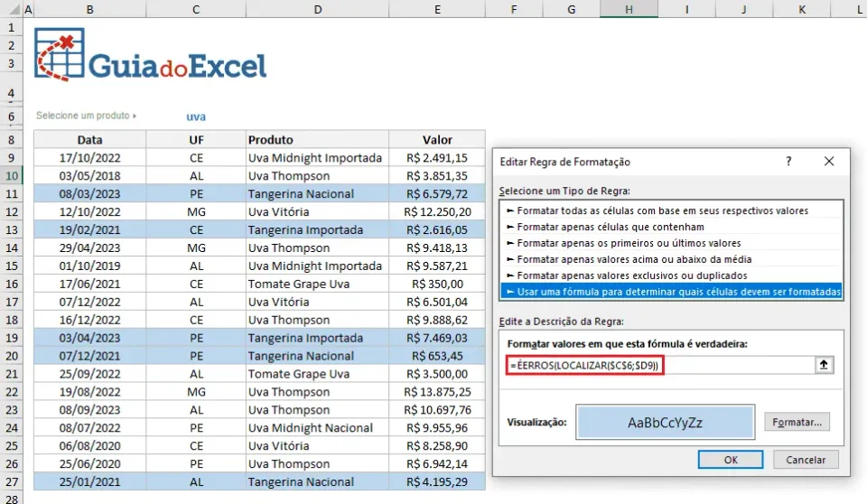Click date cell 29/04/2023
This screenshot has height=504, width=867.
(89, 247)
